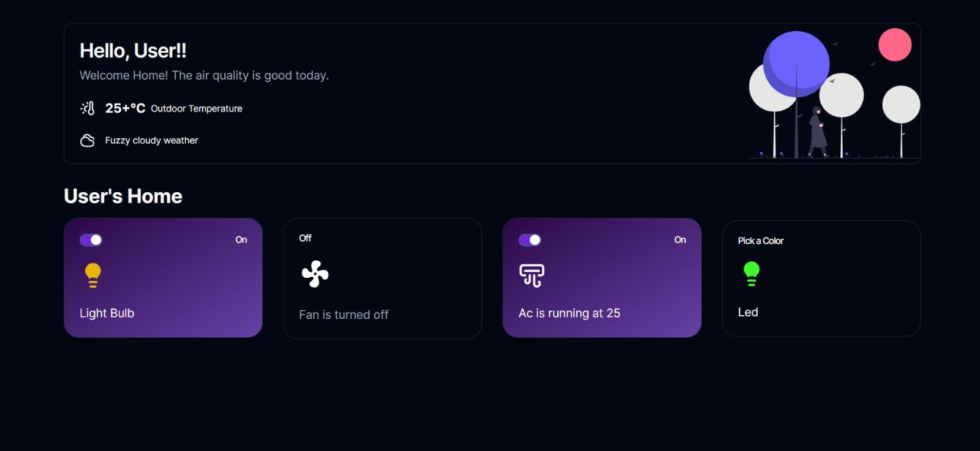Click the Pick a Color label
This screenshot has width=980, height=451.
tap(761, 240)
